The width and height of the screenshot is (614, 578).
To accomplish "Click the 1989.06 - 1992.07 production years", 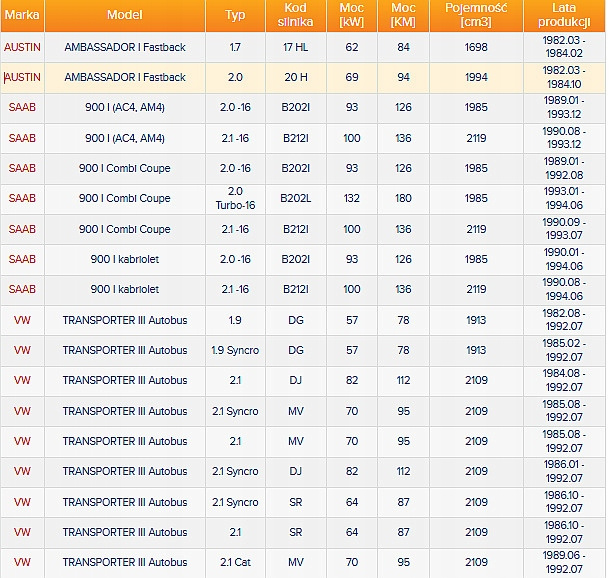I will [564, 562].
